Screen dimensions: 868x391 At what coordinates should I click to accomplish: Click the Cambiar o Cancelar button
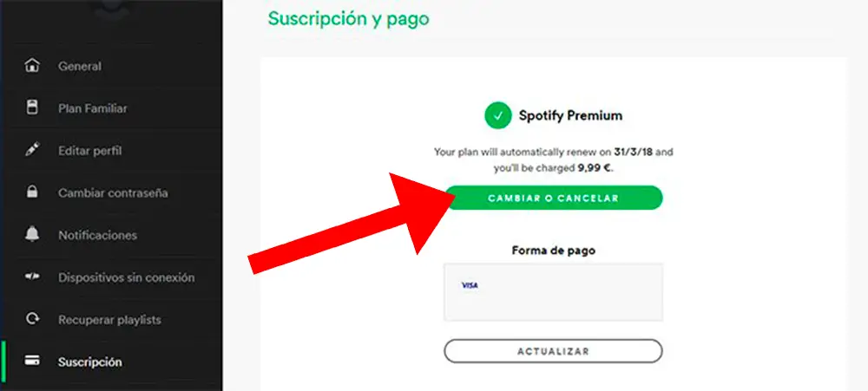[x=554, y=198]
